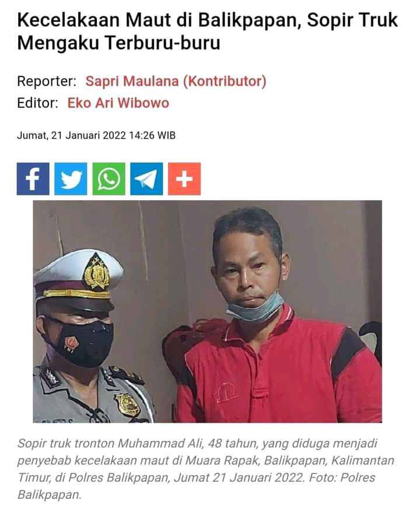The width and height of the screenshot is (420, 505).
Task: Click the police officer's cap badge in the photo
Action: click(x=97, y=271)
